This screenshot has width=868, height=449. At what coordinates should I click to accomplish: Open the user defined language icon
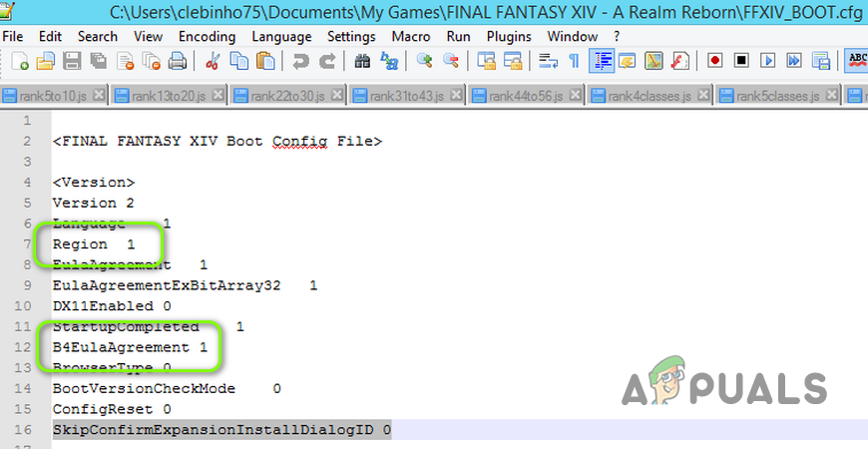(628, 61)
